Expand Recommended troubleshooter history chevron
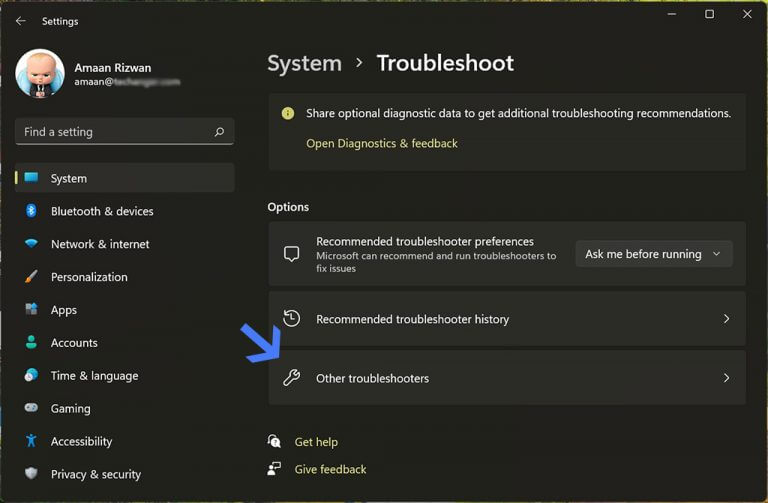 [x=726, y=319]
